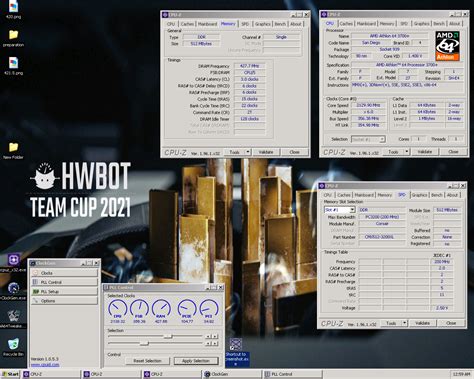Open PLL Setup in ClockGen
474x379 pixels.
click(x=65, y=291)
